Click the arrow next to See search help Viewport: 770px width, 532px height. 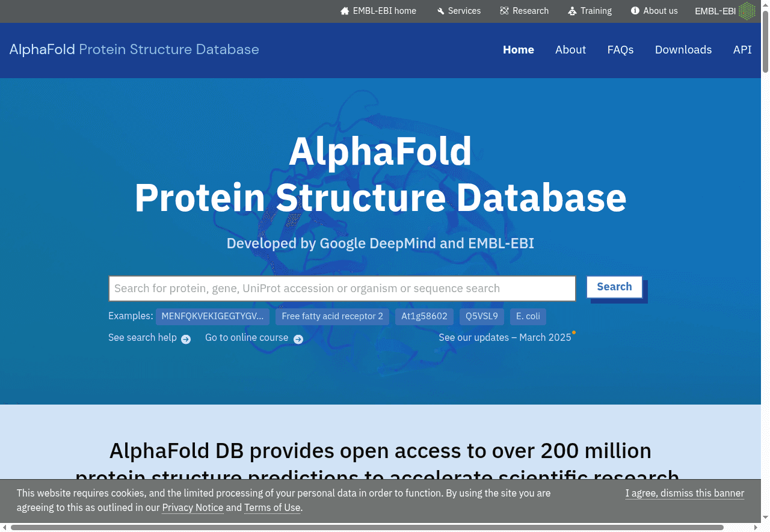click(186, 339)
